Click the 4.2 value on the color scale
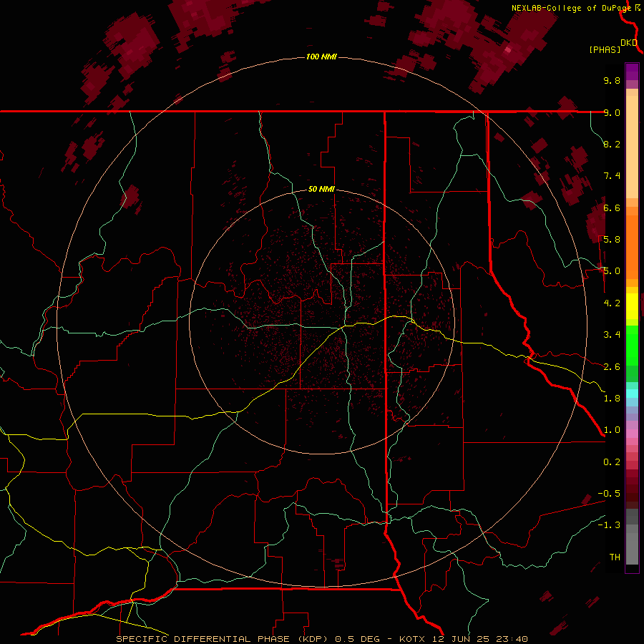This screenshot has height=644, width=644. 612,303
